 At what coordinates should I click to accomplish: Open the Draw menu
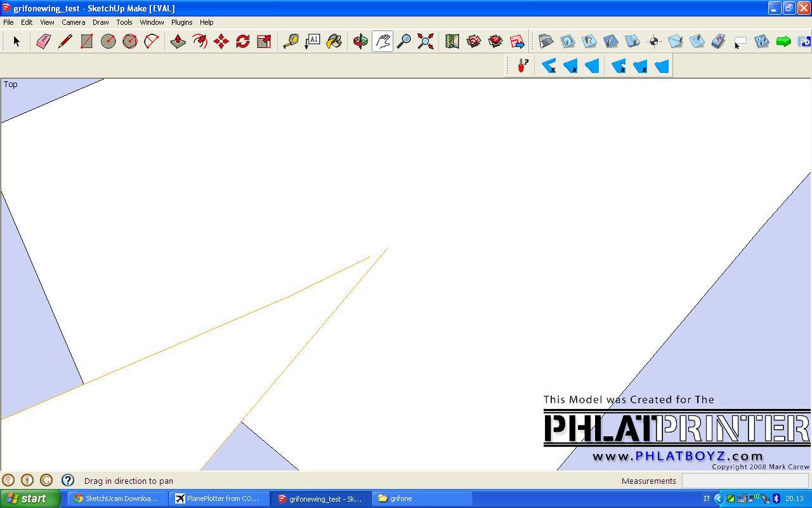[x=100, y=22]
